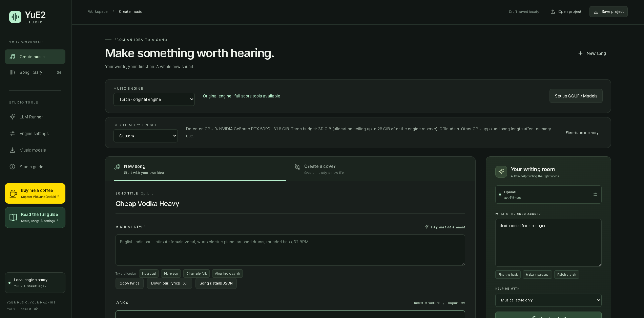Open the GPU memory preset dropdown

146,136
